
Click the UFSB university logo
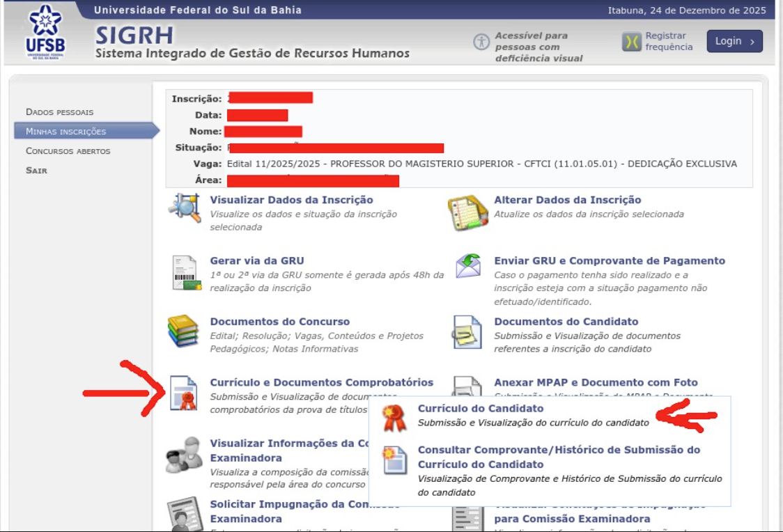45,33
